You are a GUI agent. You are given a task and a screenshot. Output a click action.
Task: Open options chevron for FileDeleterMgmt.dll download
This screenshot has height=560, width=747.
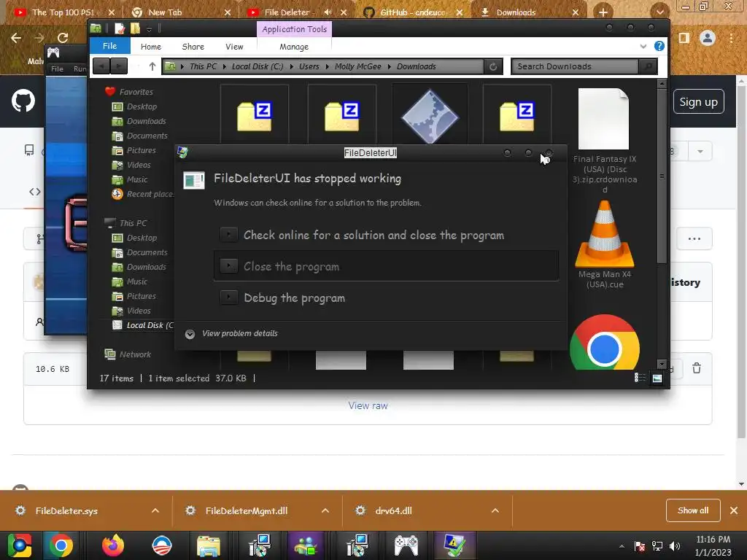(x=325, y=510)
